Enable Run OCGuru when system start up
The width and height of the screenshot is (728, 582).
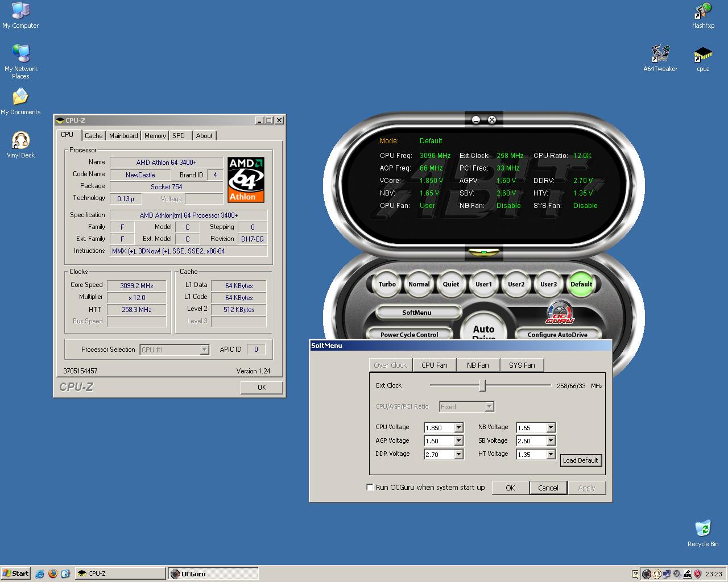point(370,488)
